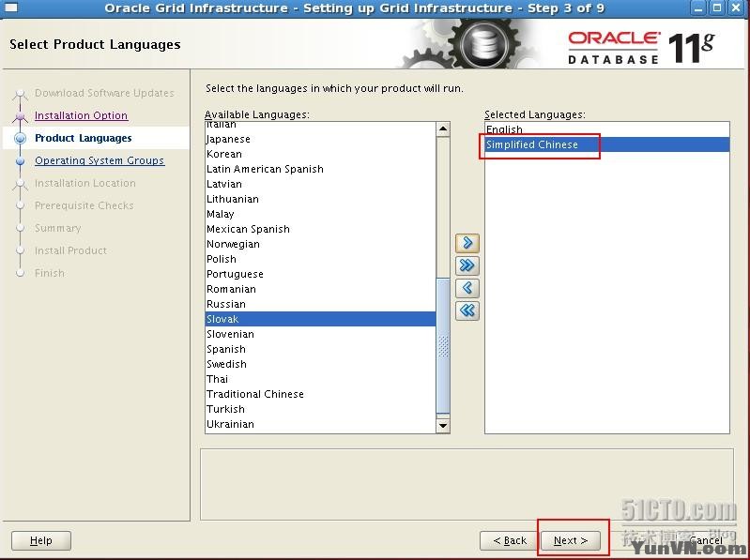The image size is (750, 560).
Task: Select Ukrainian in Available Languages
Action: tap(320, 424)
